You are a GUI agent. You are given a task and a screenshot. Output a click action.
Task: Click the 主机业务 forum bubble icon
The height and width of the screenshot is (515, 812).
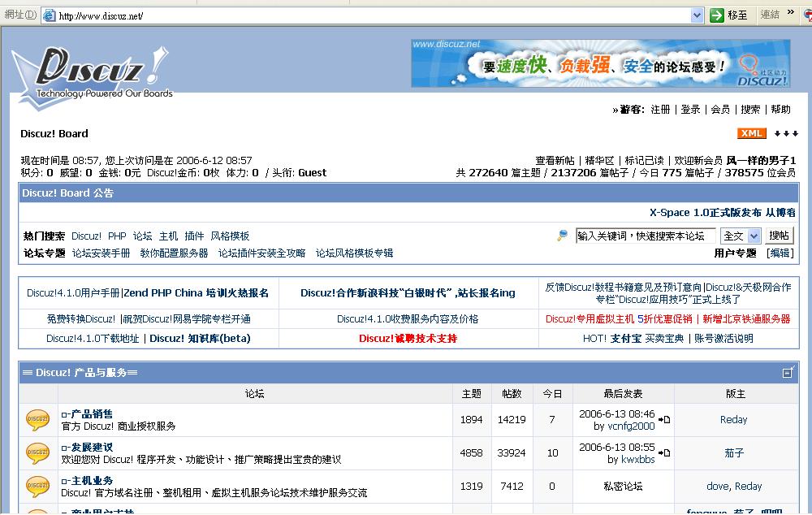37,486
